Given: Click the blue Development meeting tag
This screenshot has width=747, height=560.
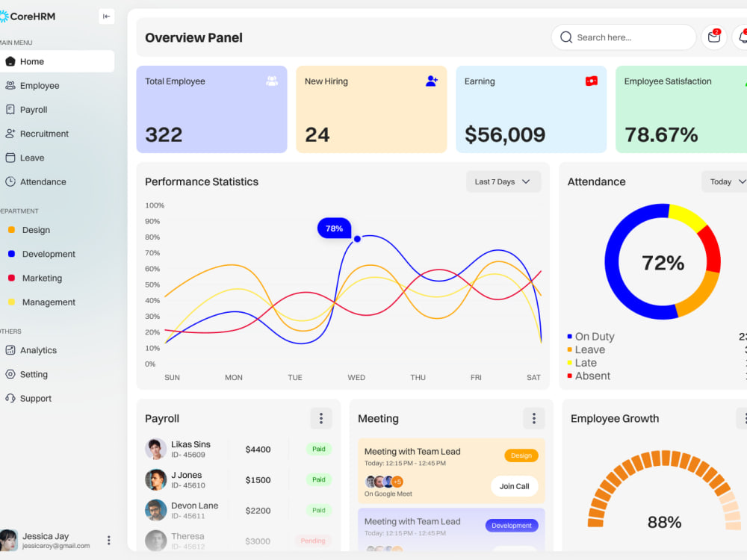Looking at the screenshot, I should 512,526.
